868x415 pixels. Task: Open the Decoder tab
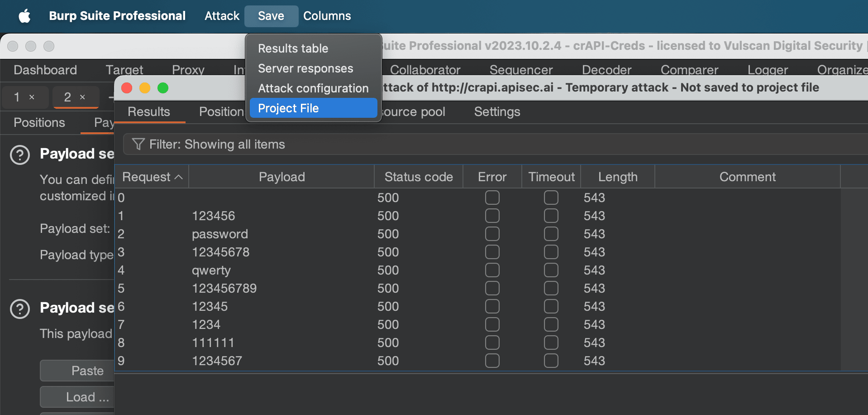tap(606, 70)
